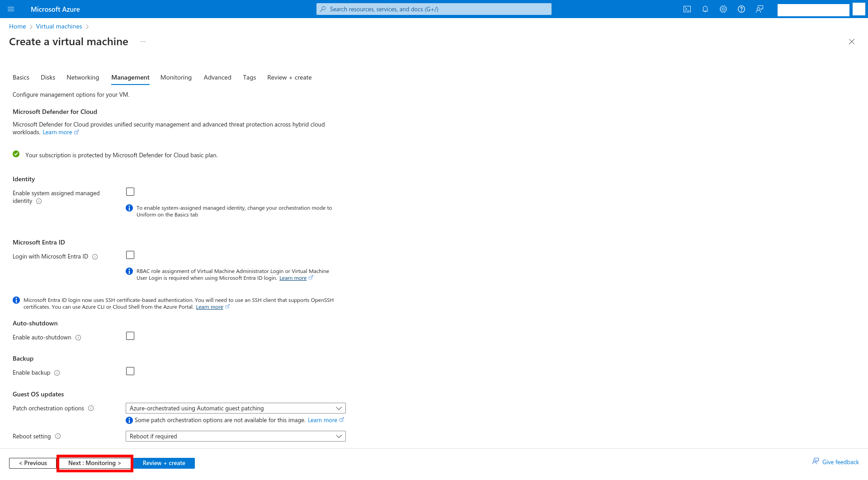Viewport: 868px width, 480px height.
Task: Tick Login with Microsoft Entra ID checkbox
Action: pyautogui.click(x=130, y=255)
